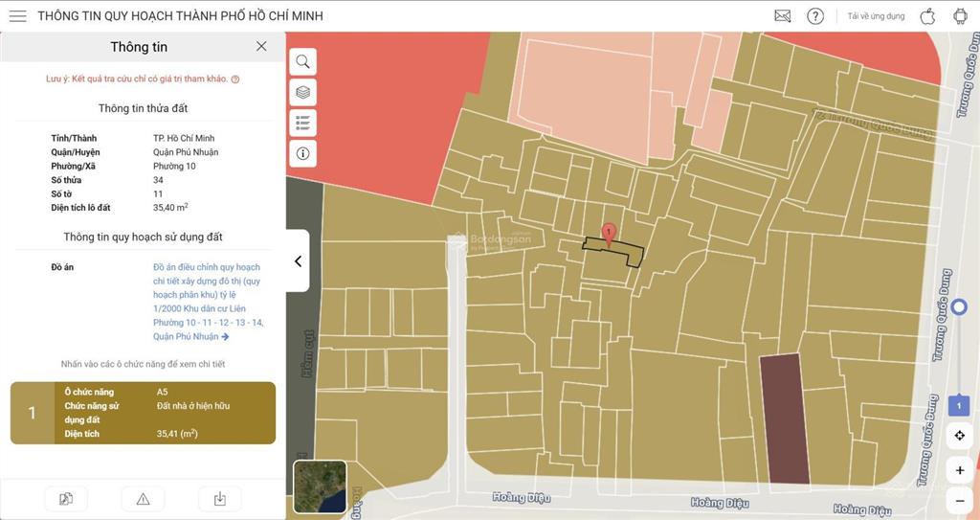Click the Quận Phú Nhuận value
This screenshot has height=520, width=980.
point(186,152)
